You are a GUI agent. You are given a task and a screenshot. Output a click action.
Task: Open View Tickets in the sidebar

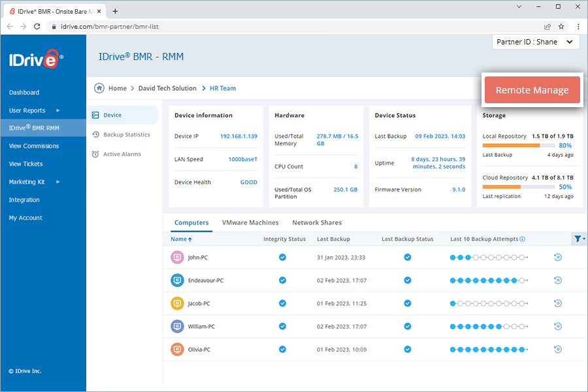pyautogui.click(x=25, y=164)
